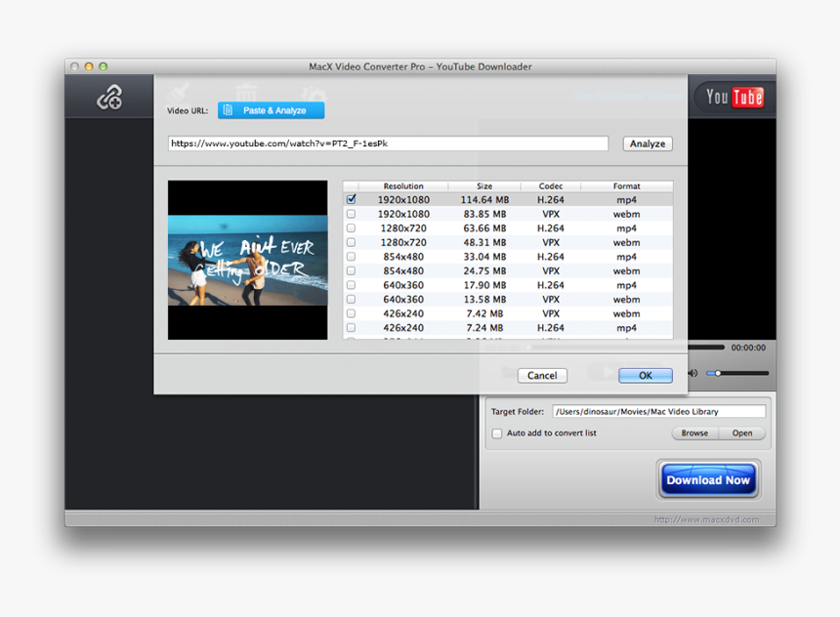Viewport: 840px width, 617px height.
Task: Click the Paste & Analyze button
Action: pyautogui.click(x=272, y=110)
